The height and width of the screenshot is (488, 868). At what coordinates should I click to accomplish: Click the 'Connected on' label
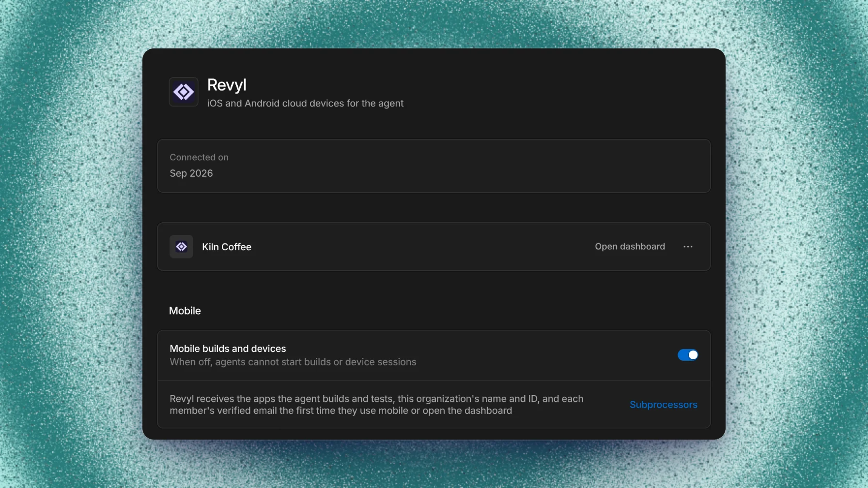(199, 157)
